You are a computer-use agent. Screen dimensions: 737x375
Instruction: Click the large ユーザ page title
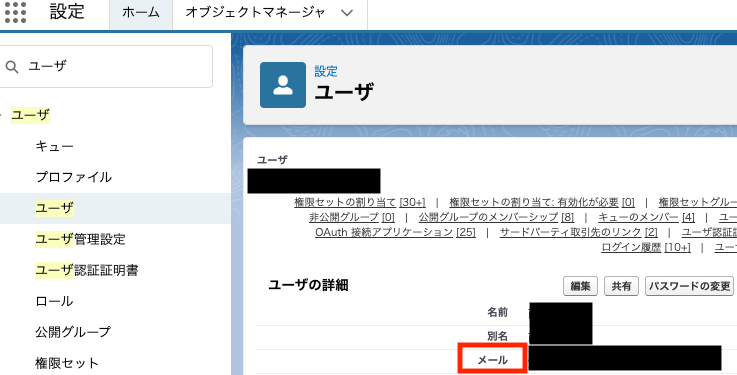pos(344,92)
